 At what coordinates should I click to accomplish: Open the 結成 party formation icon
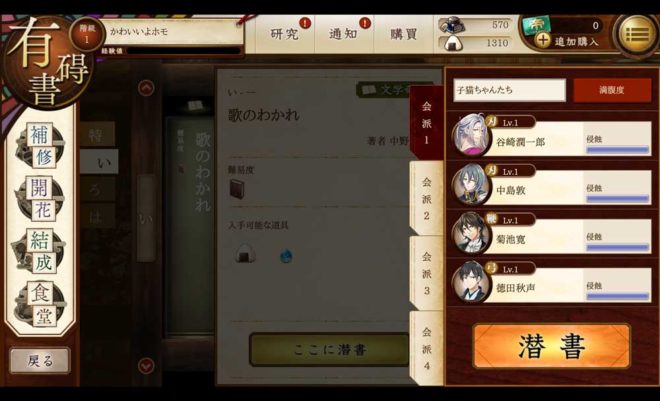(40, 252)
